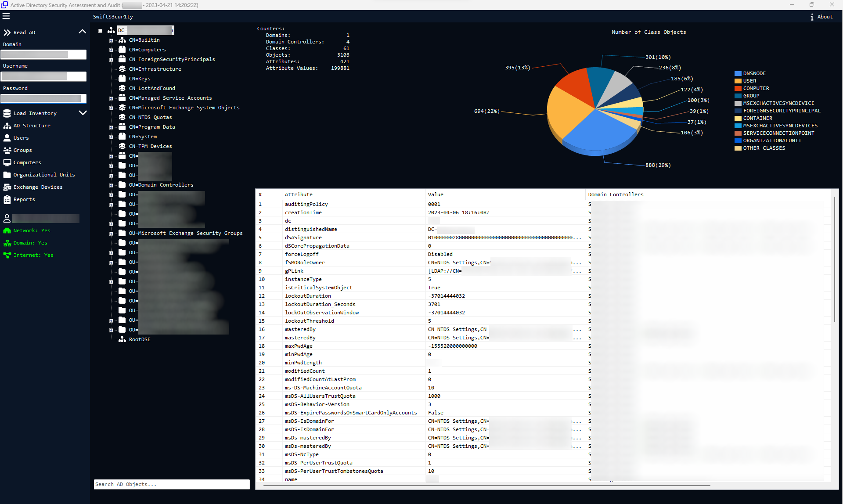Select CN=ForeignSecurityPrincipals tree item

tap(172, 59)
